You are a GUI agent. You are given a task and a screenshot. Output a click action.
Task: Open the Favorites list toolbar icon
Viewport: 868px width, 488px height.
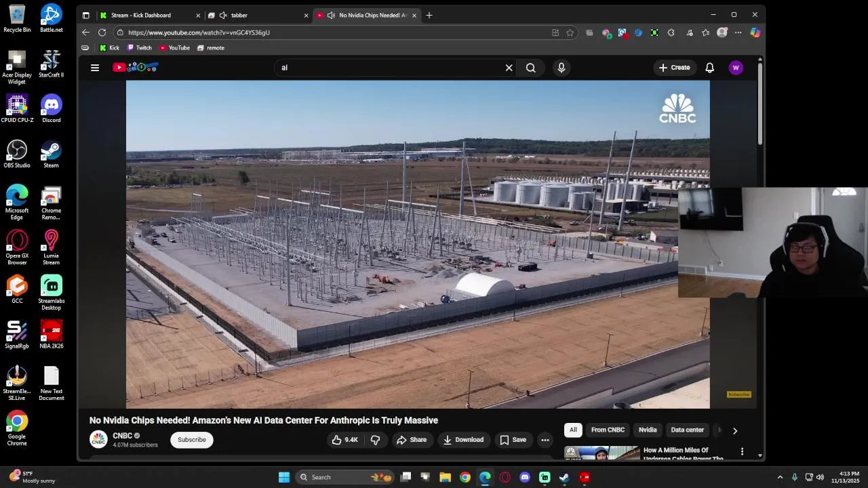[706, 33]
